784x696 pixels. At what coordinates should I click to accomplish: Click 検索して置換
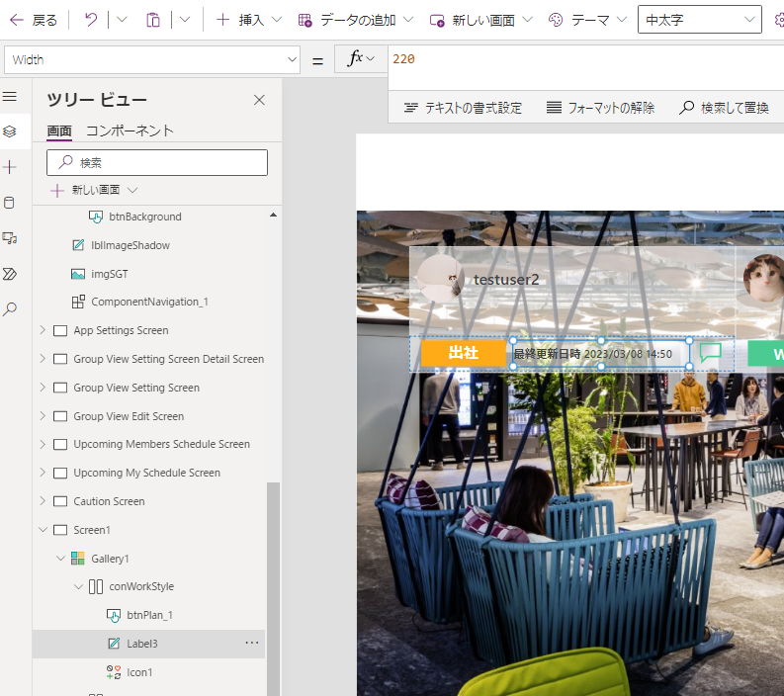point(724,108)
